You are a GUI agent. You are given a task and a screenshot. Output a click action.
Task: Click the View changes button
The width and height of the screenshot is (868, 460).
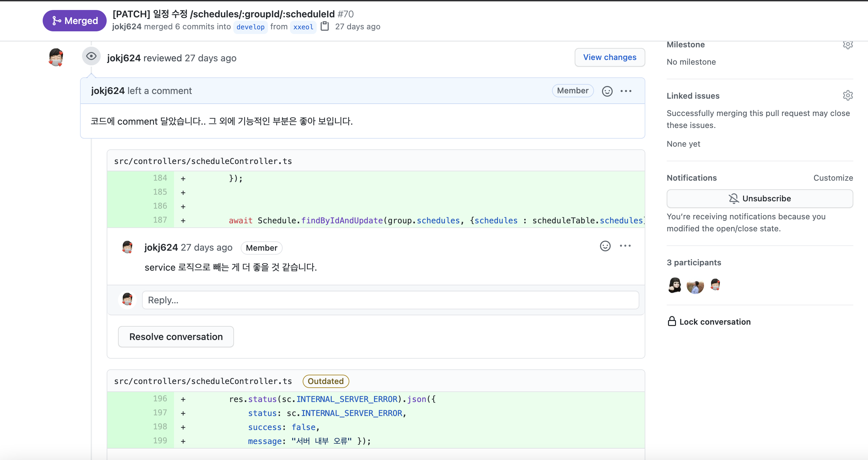pyautogui.click(x=609, y=57)
